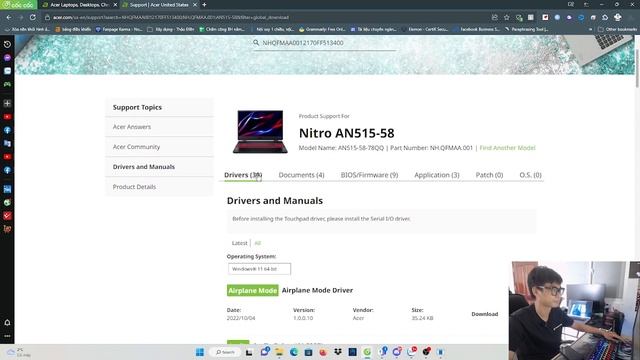The width and height of the screenshot is (640, 360).
Task: Click the weather widget on the taskbar
Action: tap(18, 352)
